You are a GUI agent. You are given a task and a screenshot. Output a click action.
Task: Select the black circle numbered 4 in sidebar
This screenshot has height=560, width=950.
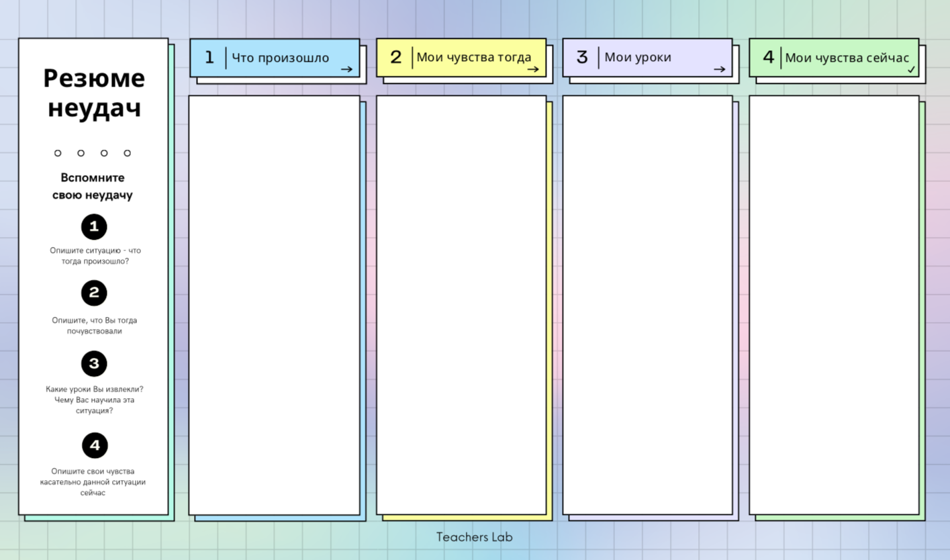[95, 445]
